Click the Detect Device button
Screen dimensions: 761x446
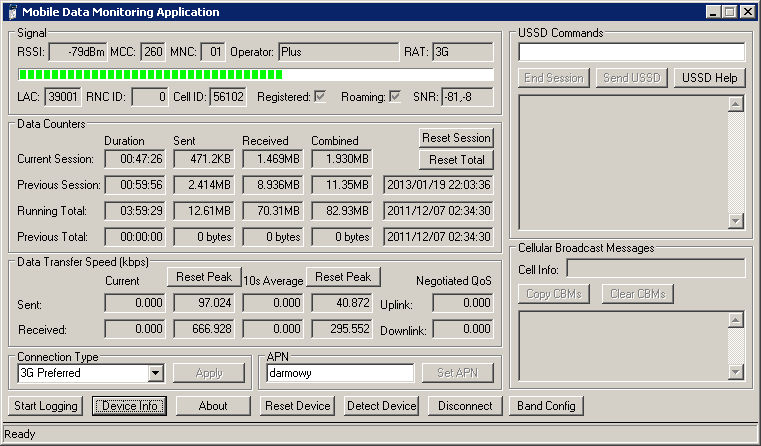pyautogui.click(x=381, y=406)
